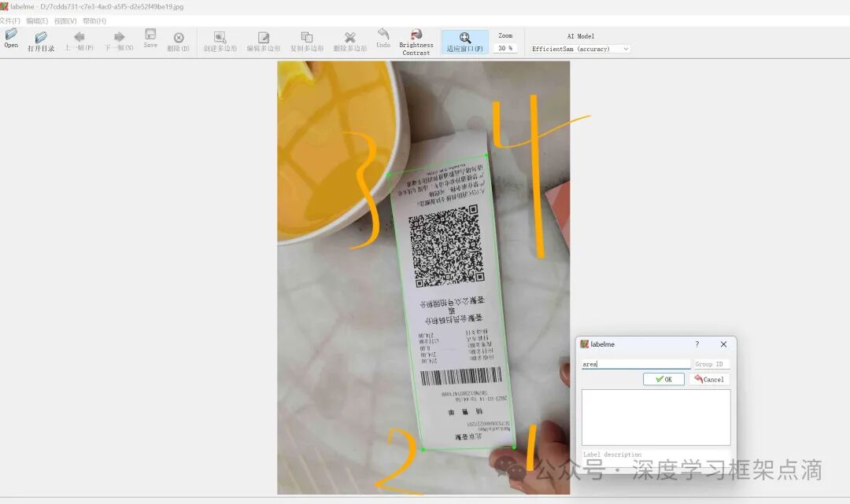Open the 文件(F) menu
850x504 pixels.
click(x=9, y=20)
